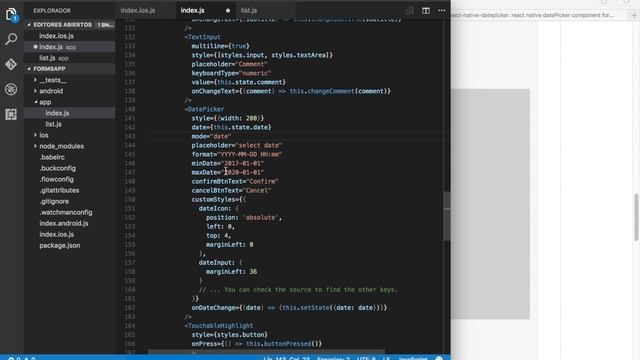Open the editor more actions ellipsis
Screen dimensions: 640x360
coord(442,11)
